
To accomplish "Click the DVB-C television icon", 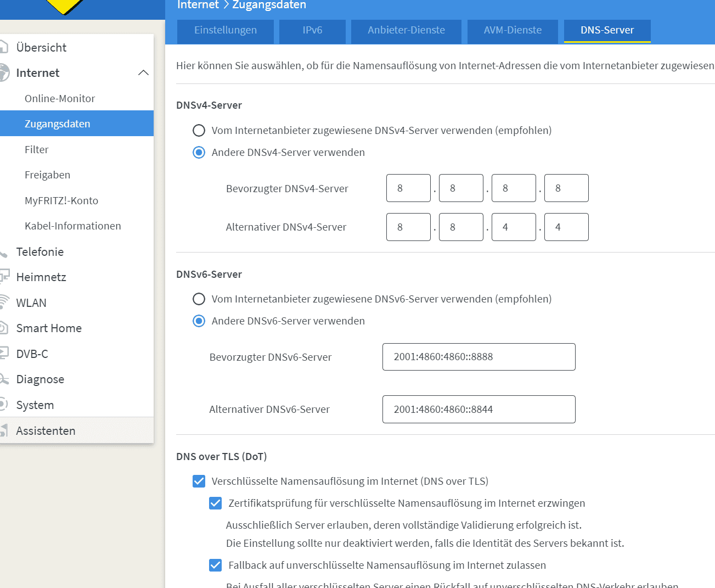I will (x=4, y=353).
